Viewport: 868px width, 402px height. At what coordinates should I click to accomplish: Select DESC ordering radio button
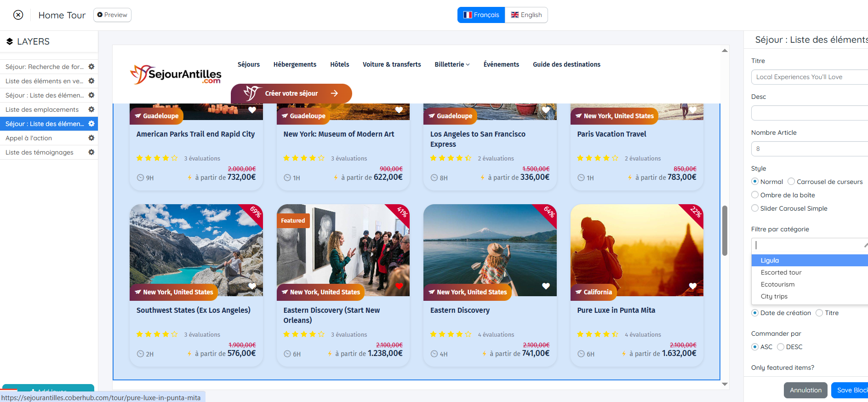pyautogui.click(x=781, y=347)
